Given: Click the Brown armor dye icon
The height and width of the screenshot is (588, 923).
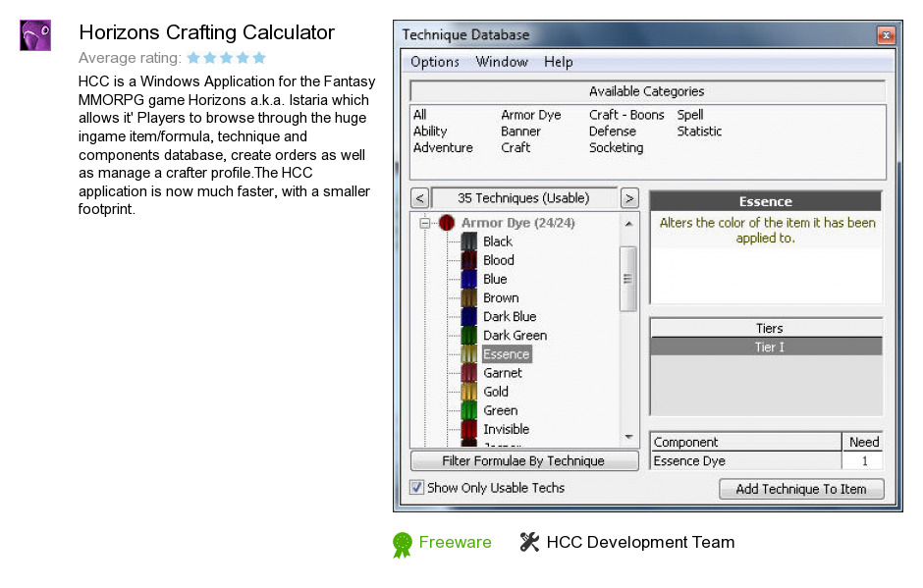Looking at the screenshot, I should tap(468, 297).
